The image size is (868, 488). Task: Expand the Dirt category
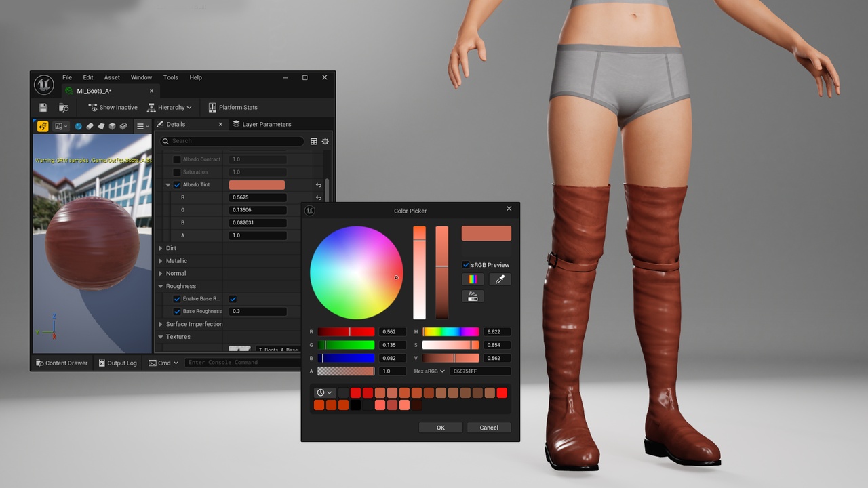click(x=161, y=248)
